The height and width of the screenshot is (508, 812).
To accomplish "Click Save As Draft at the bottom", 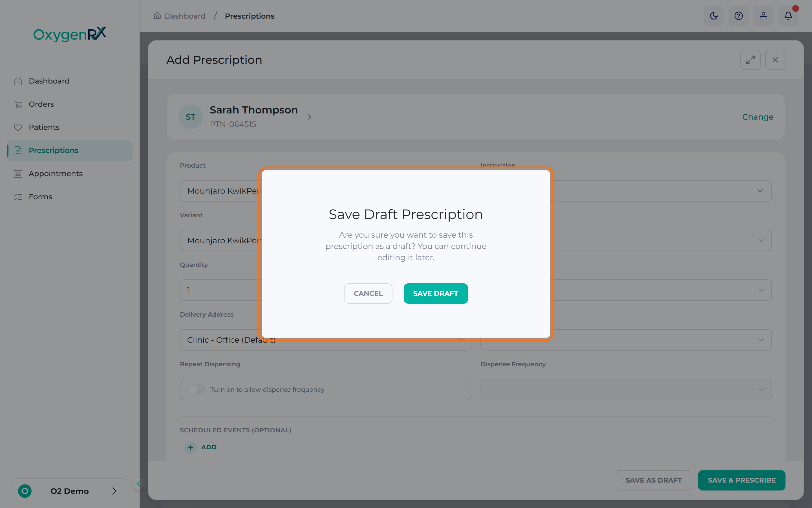I will tap(653, 480).
